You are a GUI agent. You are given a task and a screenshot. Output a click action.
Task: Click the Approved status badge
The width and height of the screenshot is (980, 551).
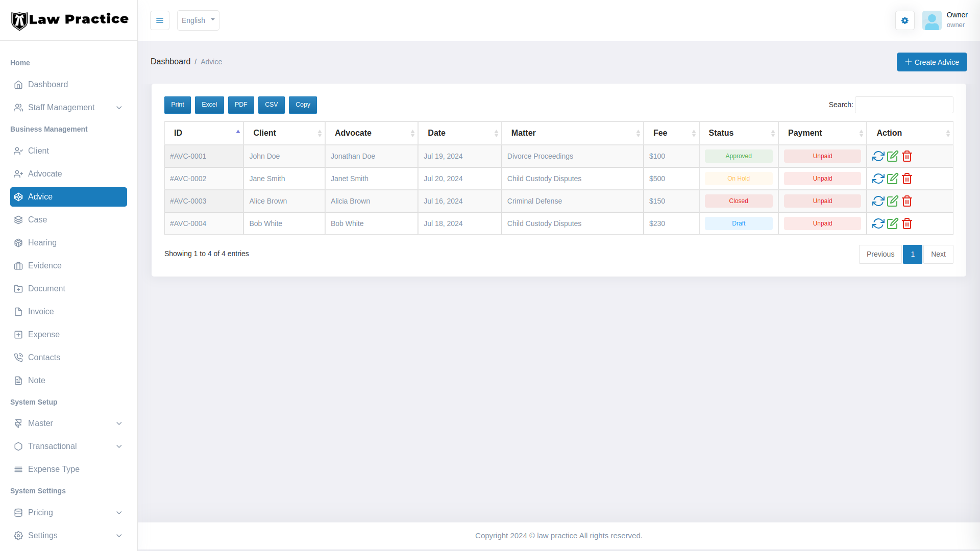pyautogui.click(x=738, y=156)
